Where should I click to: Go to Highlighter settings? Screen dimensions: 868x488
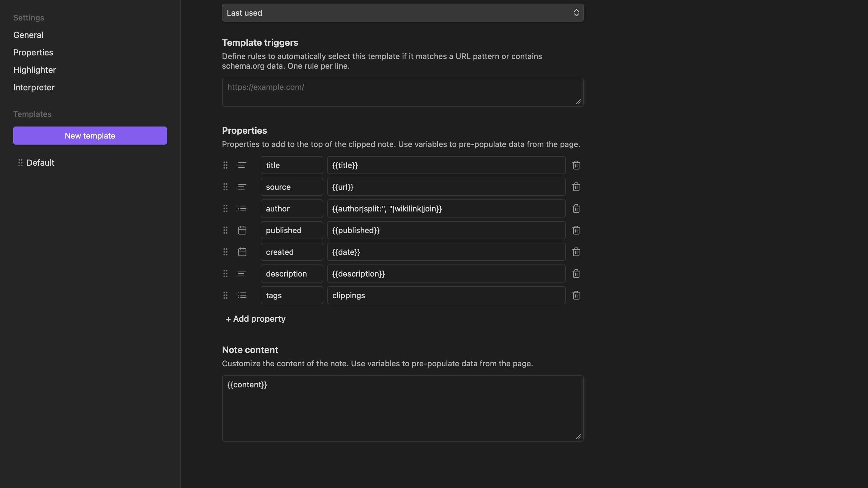pyautogui.click(x=34, y=70)
